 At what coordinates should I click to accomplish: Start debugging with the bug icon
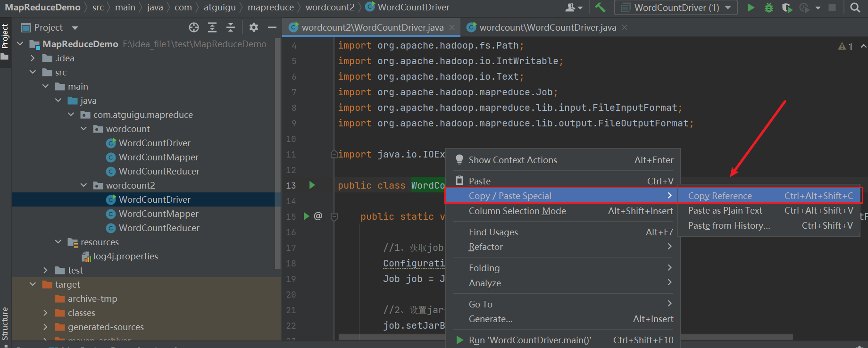pos(769,8)
